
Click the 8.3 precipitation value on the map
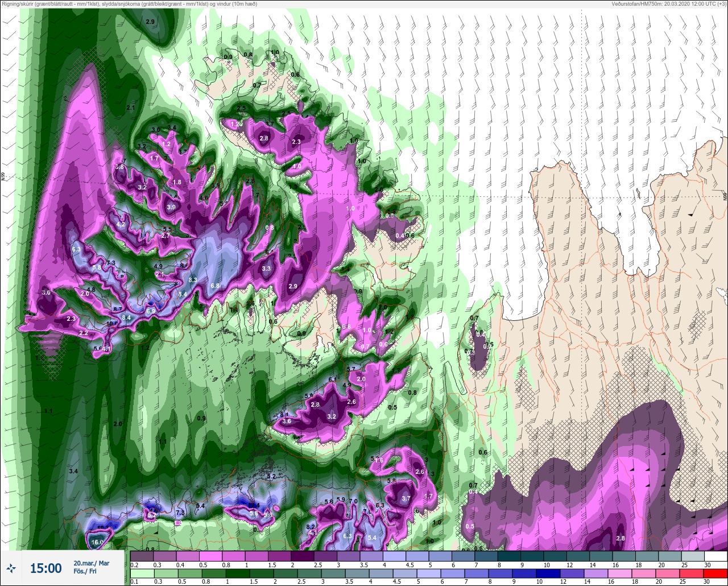(x=193, y=279)
